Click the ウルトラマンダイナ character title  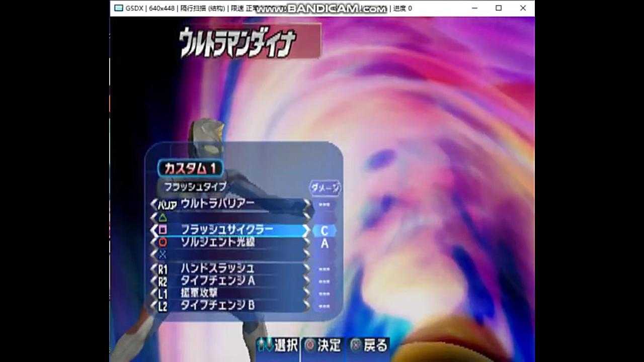[237, 43]
